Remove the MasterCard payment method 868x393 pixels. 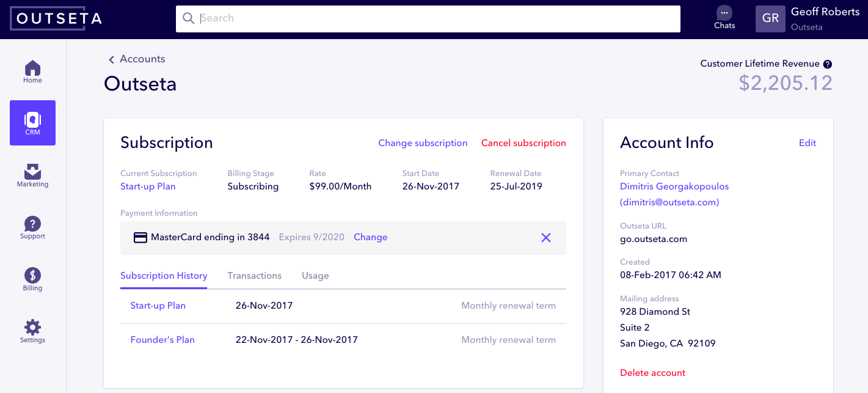[x=546, y=238]
